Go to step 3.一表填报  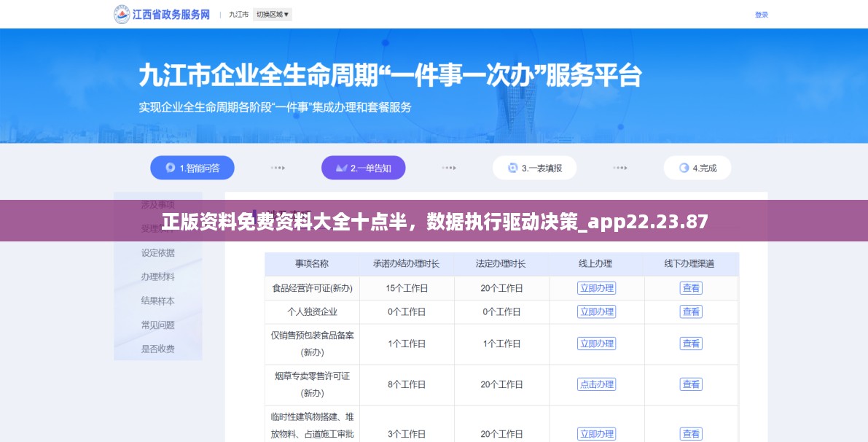tap(534, 168)
